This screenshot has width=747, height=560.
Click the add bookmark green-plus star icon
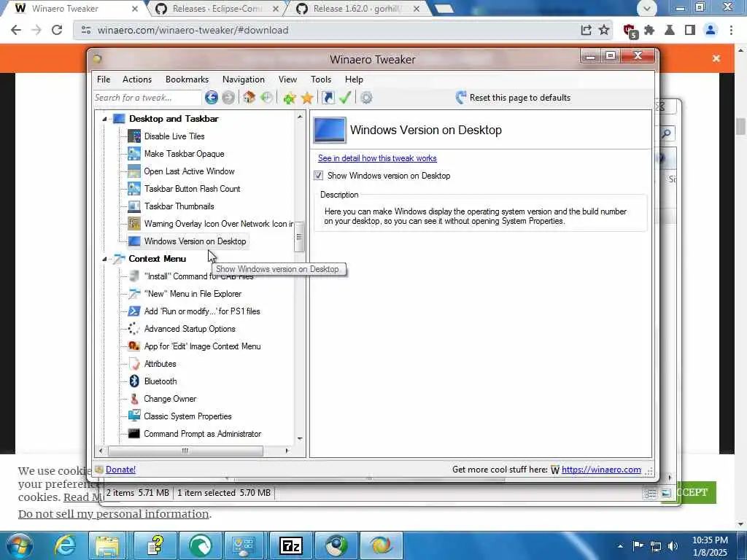(x=289, y=98)
